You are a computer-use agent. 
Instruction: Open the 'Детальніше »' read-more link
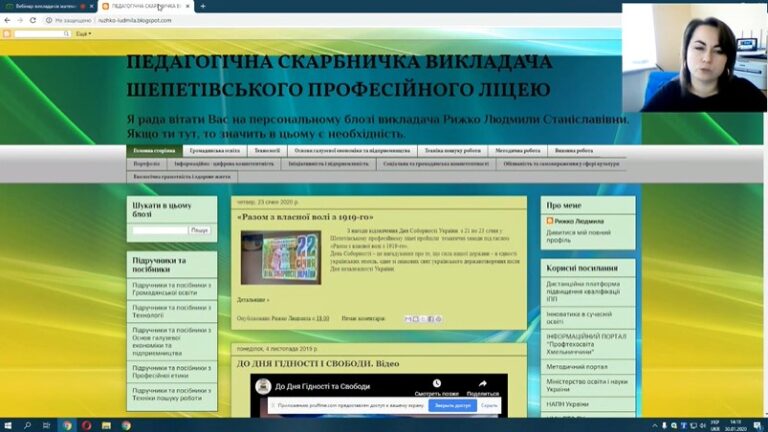click(x=253, y=299)
